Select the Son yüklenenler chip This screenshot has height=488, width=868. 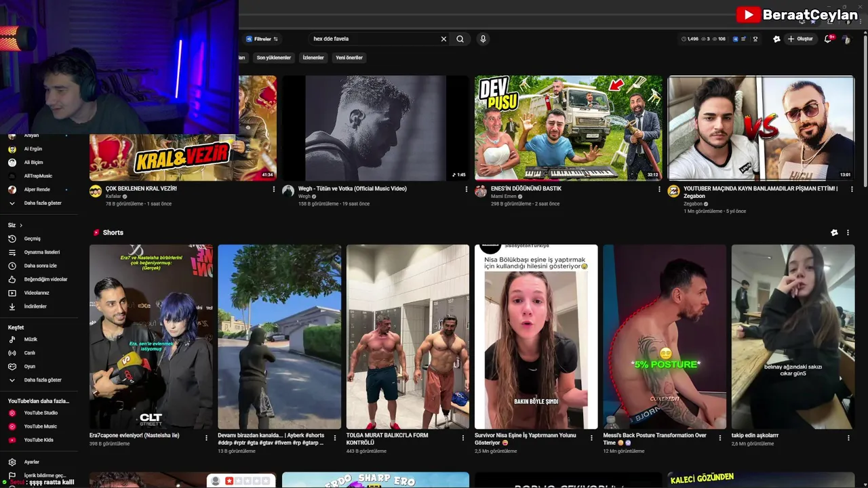click(x=274, y=58)
